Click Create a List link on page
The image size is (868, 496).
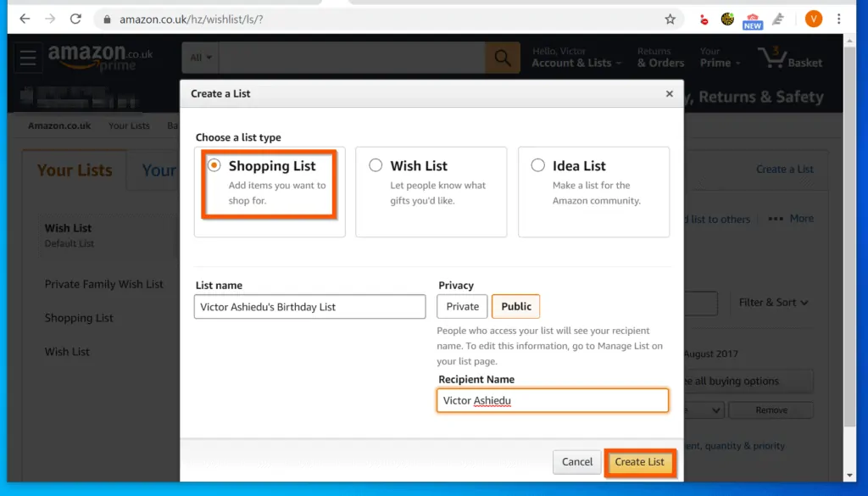tap(784, 170)
